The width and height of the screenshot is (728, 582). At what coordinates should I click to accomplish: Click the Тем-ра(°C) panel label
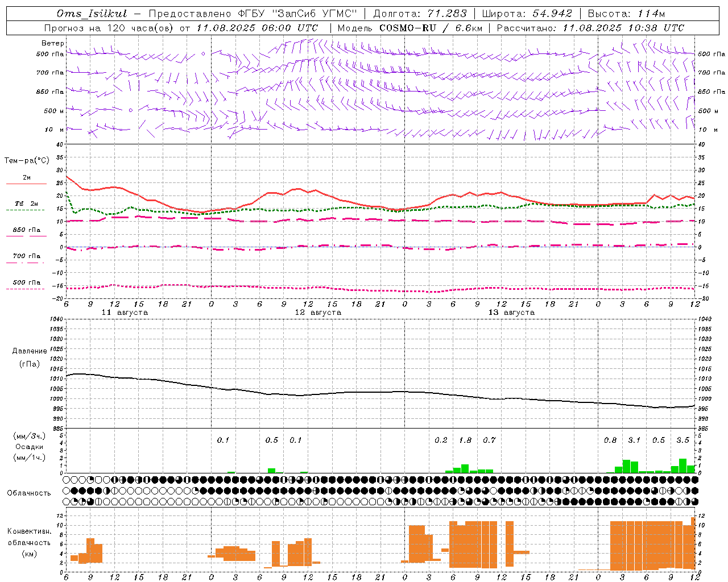27,161
